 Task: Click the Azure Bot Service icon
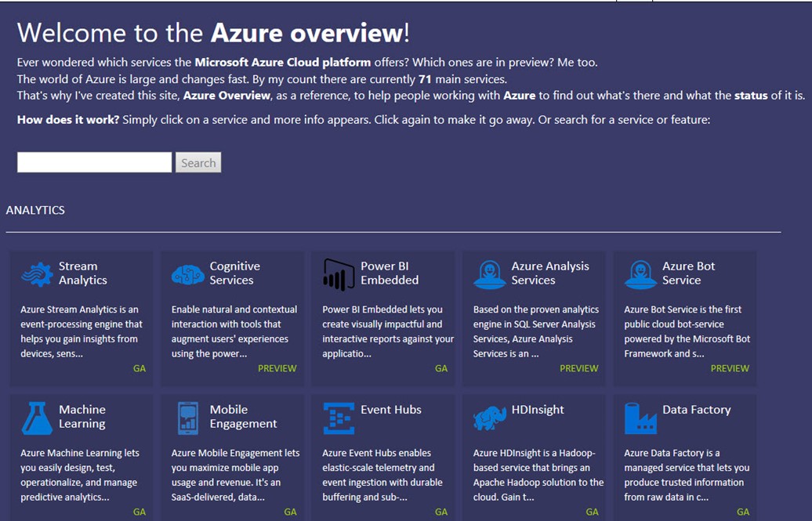pyautogui.click(x=640, y=274)
